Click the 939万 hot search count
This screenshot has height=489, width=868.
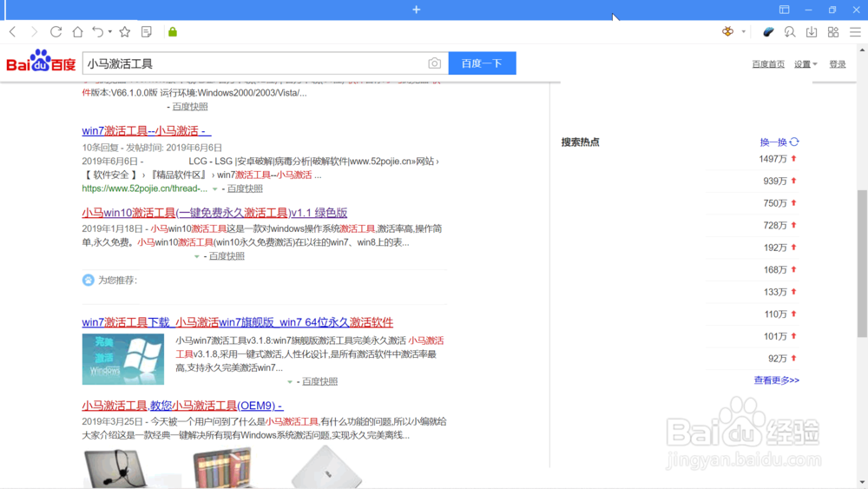(775, 181)
